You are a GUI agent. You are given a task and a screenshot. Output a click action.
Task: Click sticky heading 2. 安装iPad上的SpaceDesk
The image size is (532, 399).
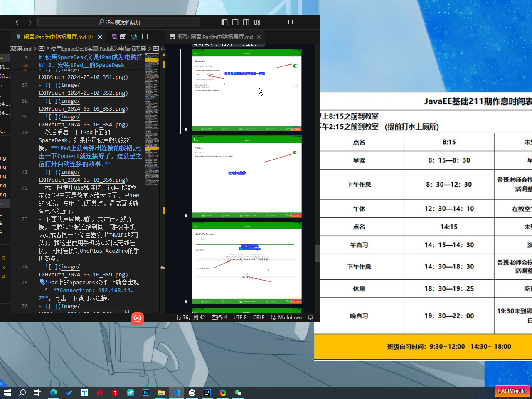pyautogui.click(x=83, y=65)
